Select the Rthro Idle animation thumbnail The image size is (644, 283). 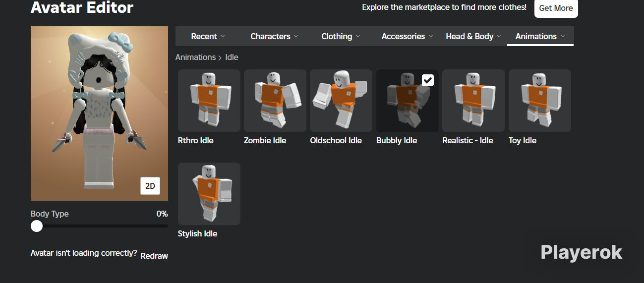point(209,101)
